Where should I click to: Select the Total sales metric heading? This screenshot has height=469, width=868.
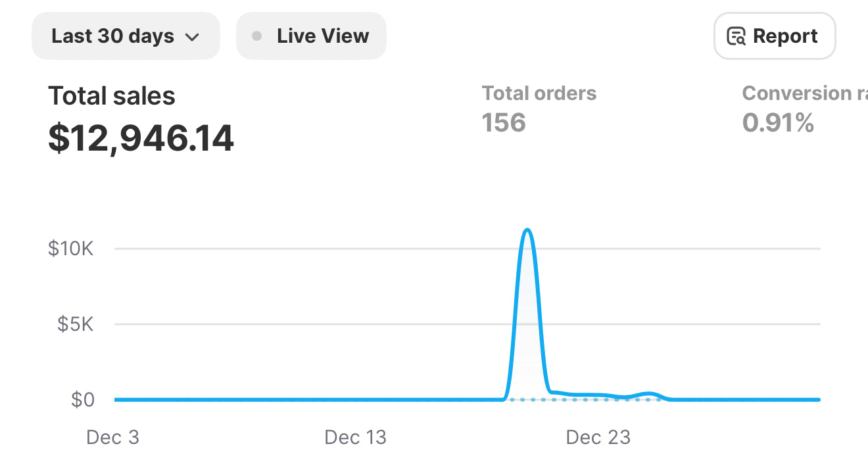[x=112, y=96]
